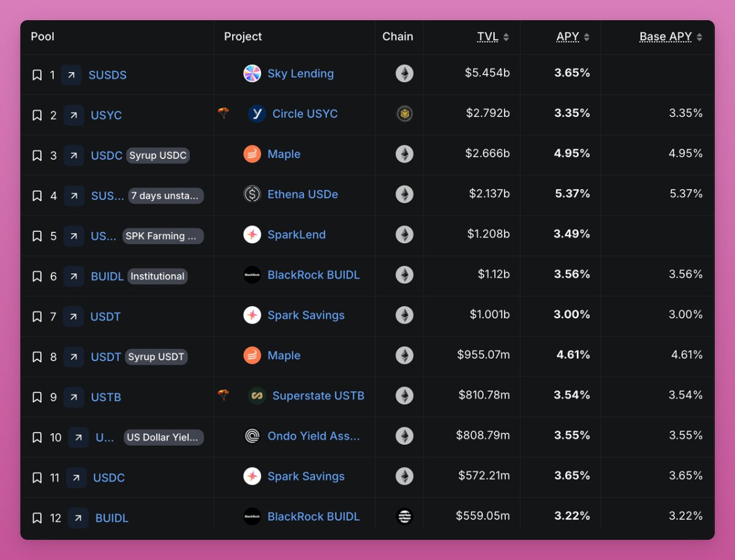The width and height of the screenshot is (735, 560).
Task: Click the Circle USYC project logo
Action: point(257,114)
